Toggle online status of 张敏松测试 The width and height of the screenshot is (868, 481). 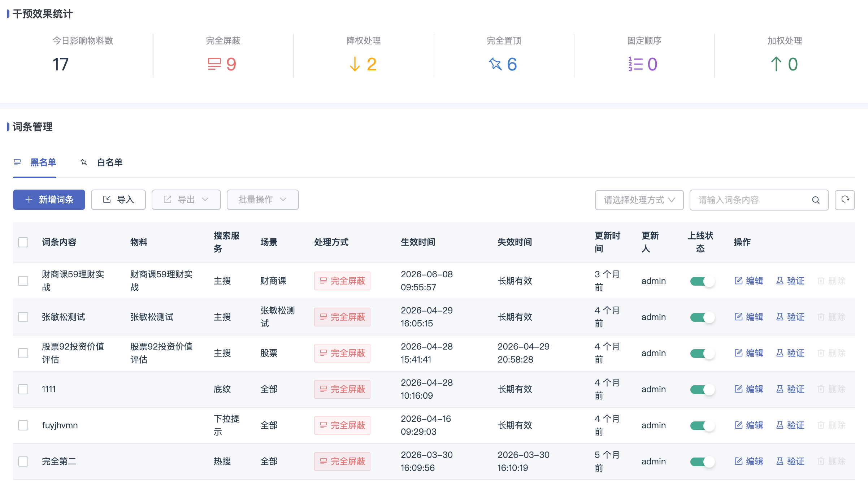pos(702,317)
